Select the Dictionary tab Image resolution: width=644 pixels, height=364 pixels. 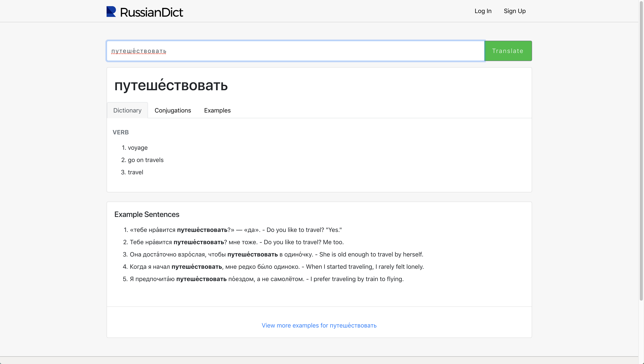pos(127,110)
